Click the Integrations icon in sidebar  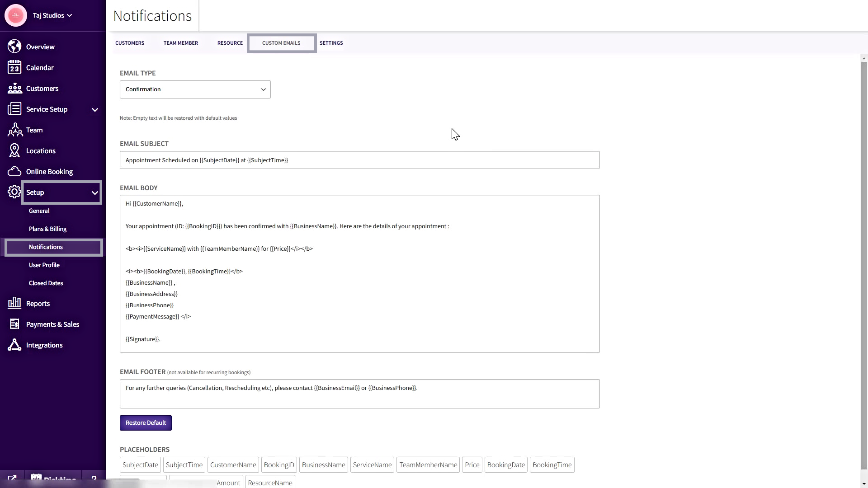click(x=14, y=345)
